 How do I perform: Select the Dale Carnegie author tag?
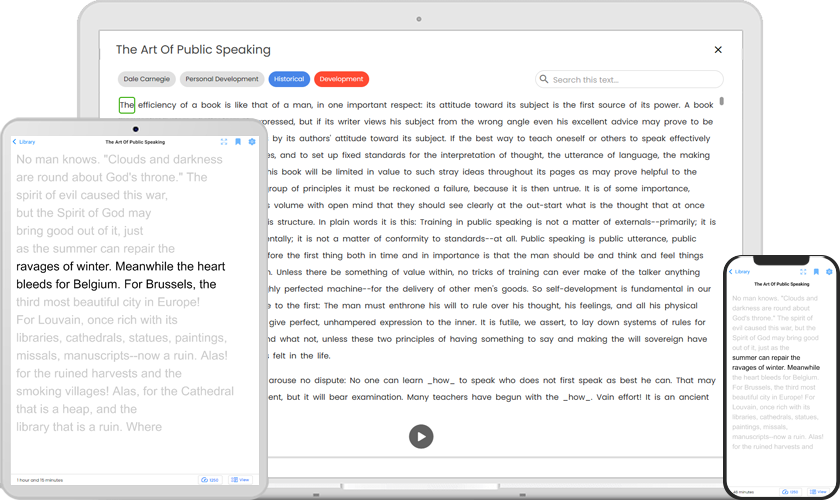146,79
